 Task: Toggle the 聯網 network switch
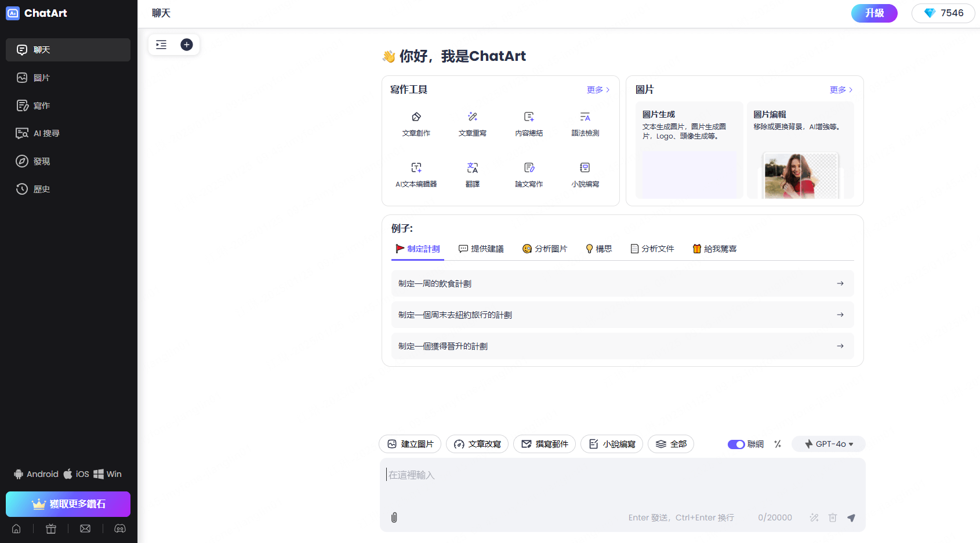coord(736,444)
